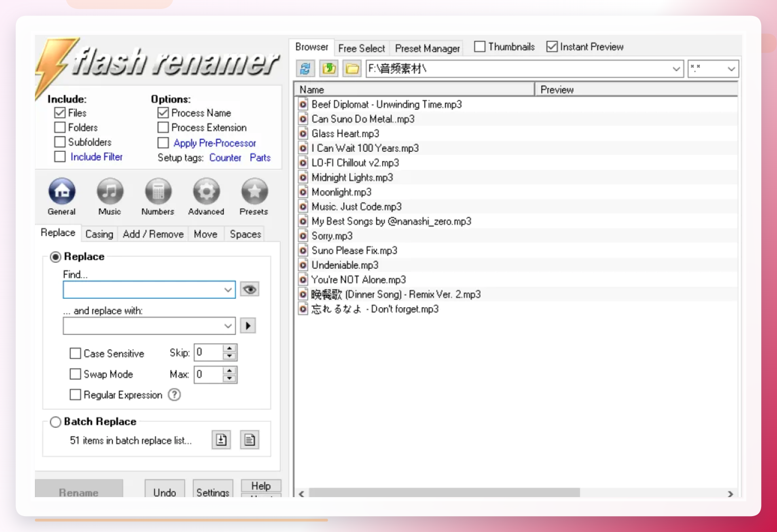Click the eye preview icon beside Find

[250, 289]
